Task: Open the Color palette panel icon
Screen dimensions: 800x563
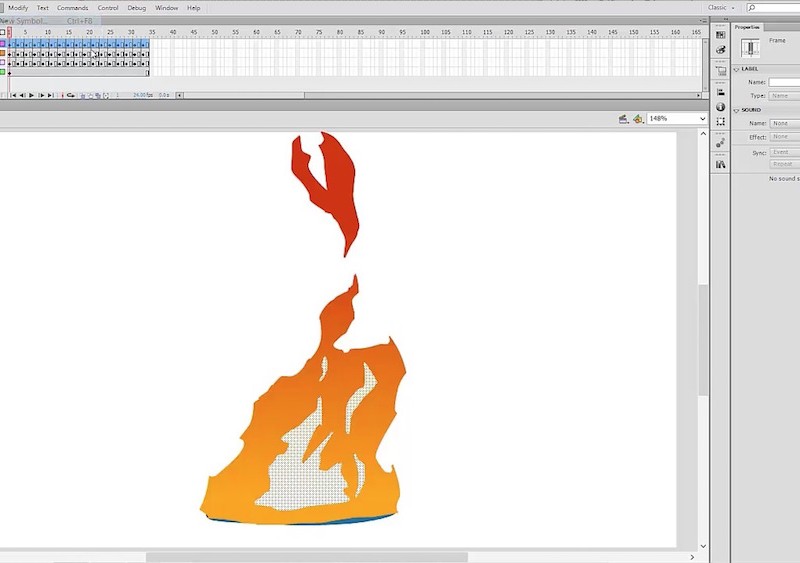Action: (x=720, y=48)
